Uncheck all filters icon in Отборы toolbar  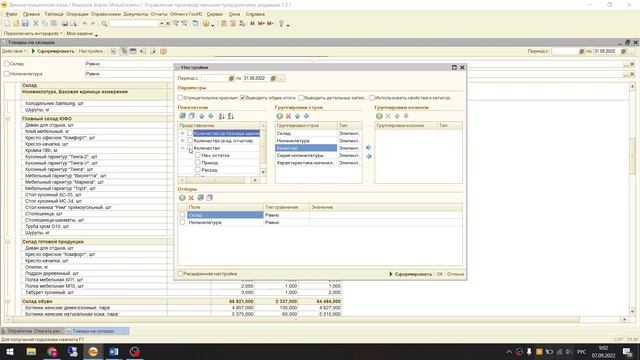209,198
